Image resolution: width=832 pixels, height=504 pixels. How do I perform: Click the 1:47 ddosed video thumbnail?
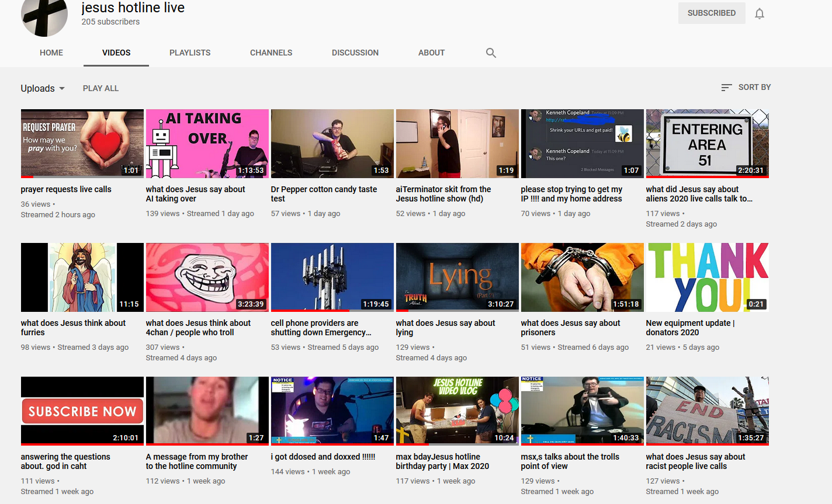click(332, 411)
